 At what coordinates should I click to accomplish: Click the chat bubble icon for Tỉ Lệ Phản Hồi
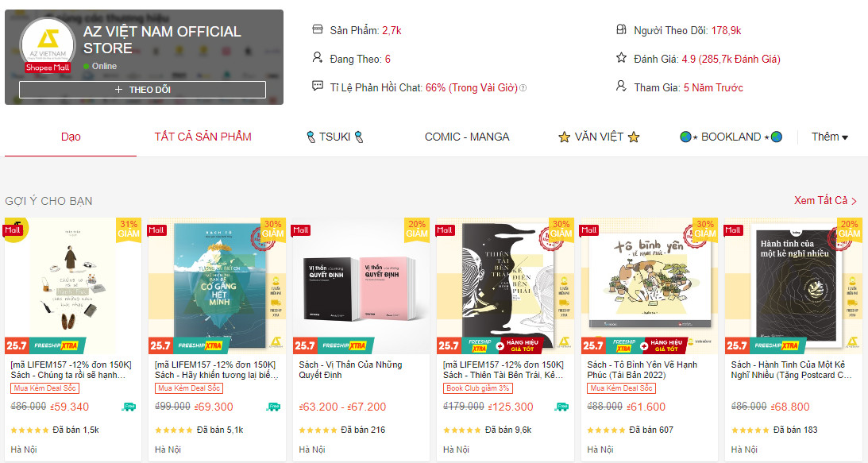tap(318, 86)
